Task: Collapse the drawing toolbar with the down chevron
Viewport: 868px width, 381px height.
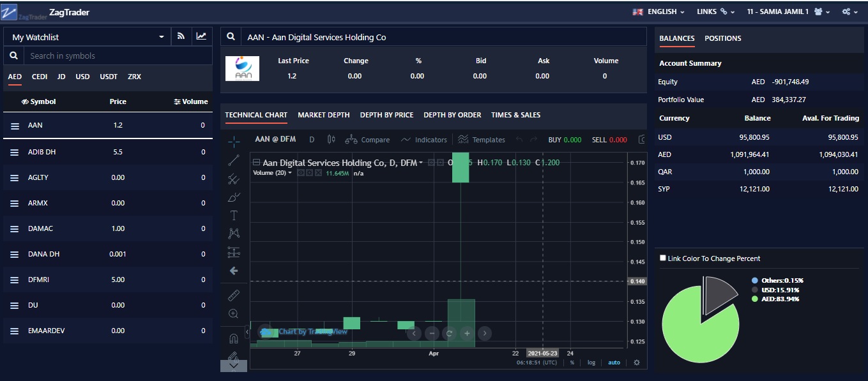Action: pos(234,366)
